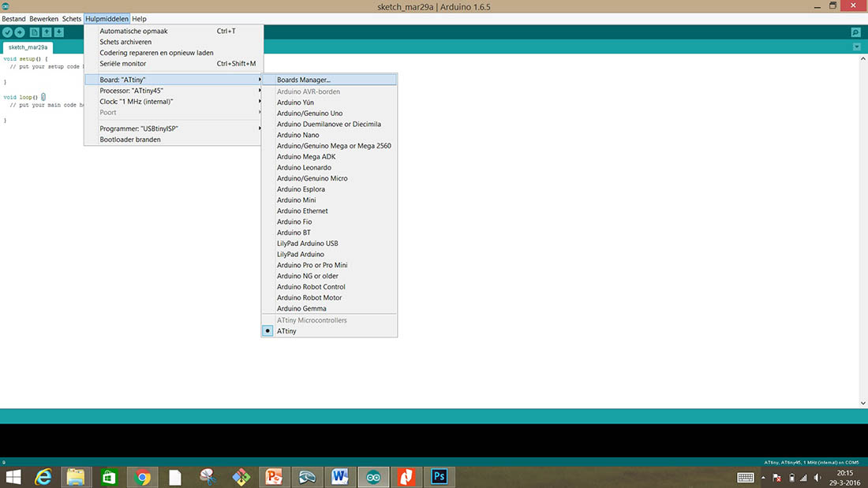Select Arduino/Genuino Uno board
Viewport: 868px width, 488px height.
(x=329, y=114)
